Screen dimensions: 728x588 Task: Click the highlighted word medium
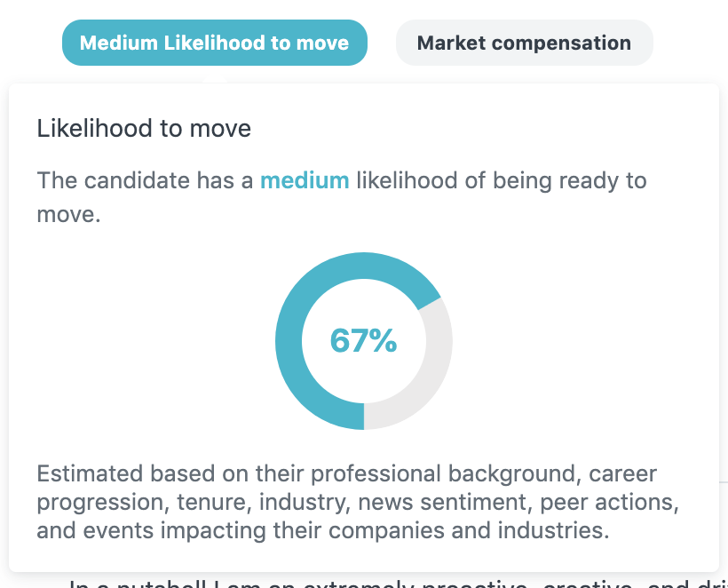[305, 180]
